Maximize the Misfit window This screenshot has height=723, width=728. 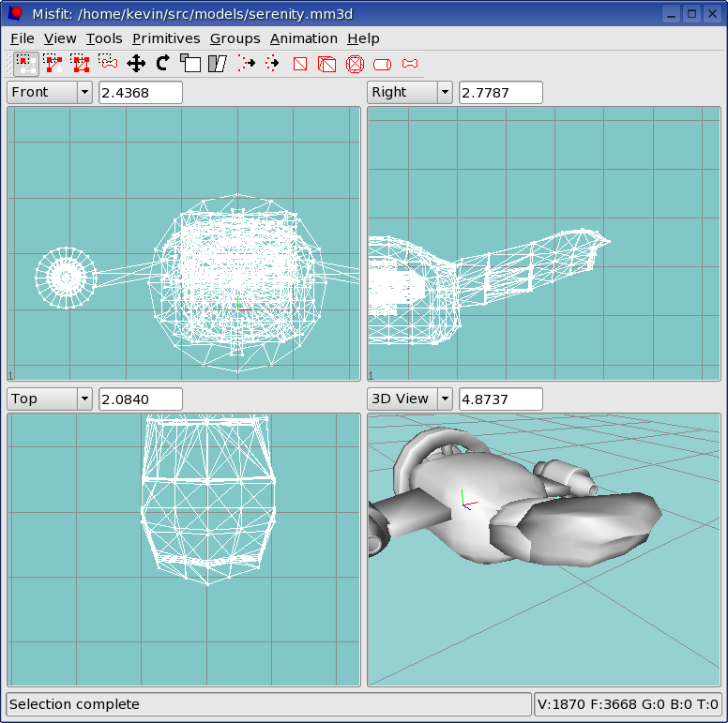coord(691,14)
